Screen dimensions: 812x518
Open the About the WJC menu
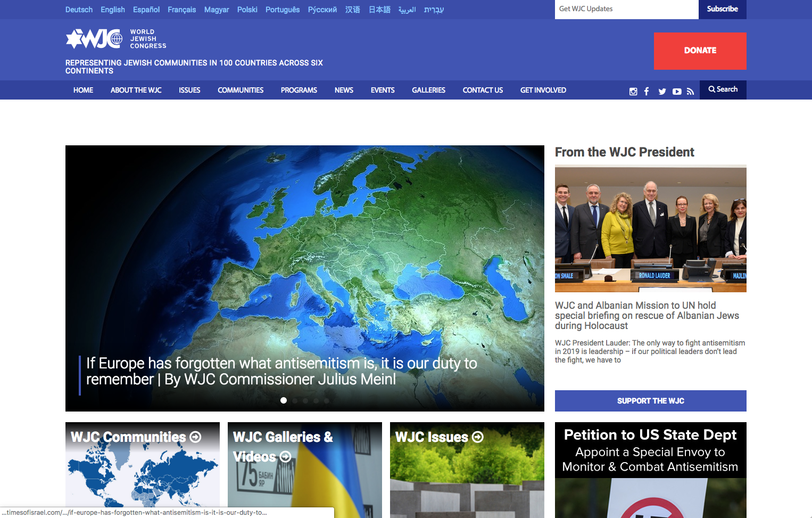(x=136, y=90)
